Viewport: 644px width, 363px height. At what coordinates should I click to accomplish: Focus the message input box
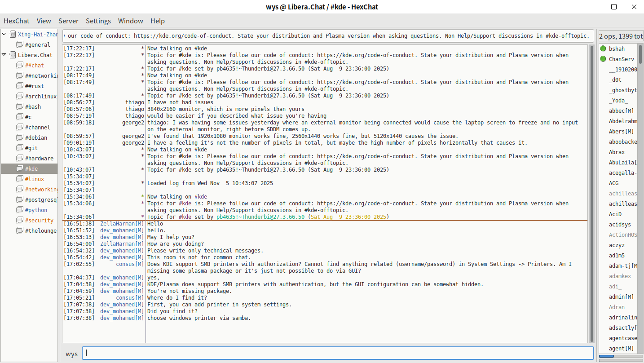point(338,353)
